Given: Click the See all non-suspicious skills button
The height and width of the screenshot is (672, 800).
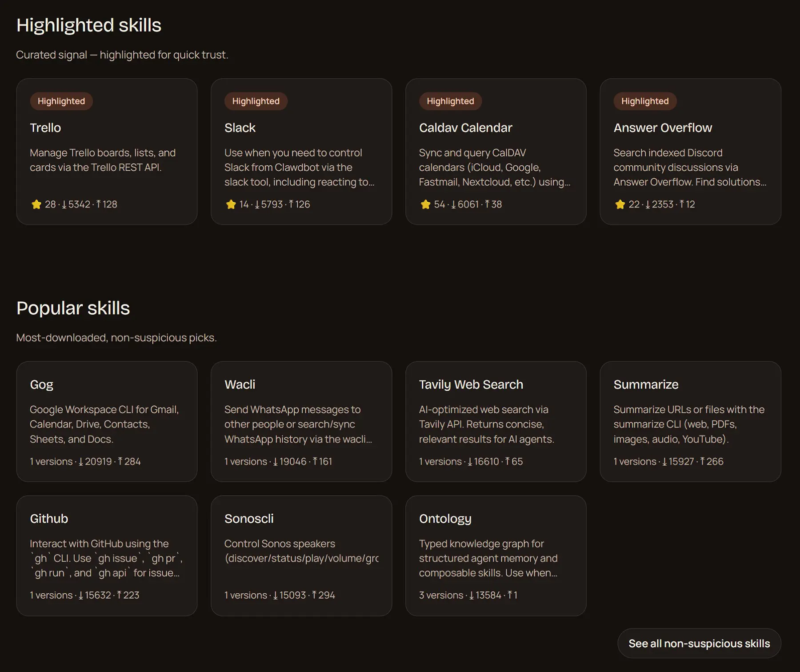Looking at the screenshot, I should (x=699, y=644).
